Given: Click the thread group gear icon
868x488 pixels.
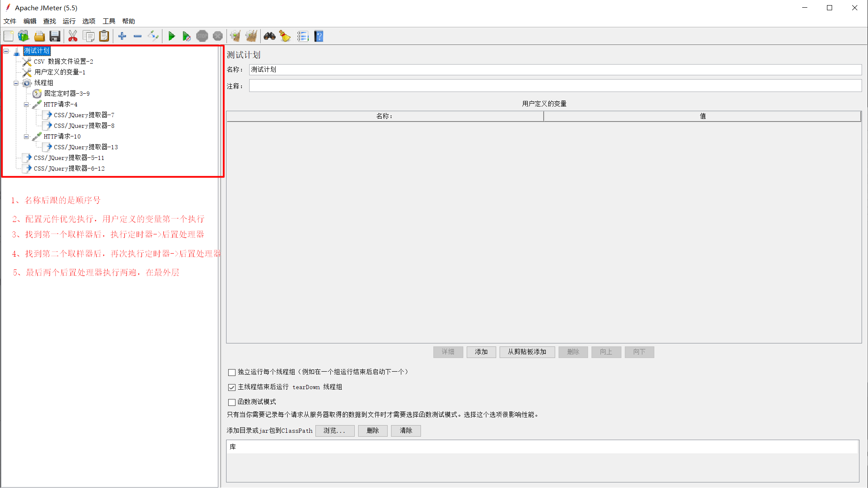Looking at the screenshot, I should point(27,83).
